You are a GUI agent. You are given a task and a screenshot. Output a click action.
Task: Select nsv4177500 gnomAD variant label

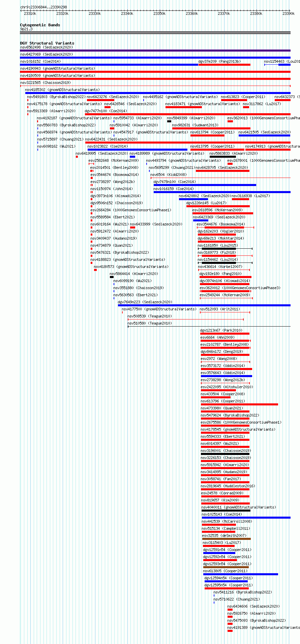click(159, 309)
